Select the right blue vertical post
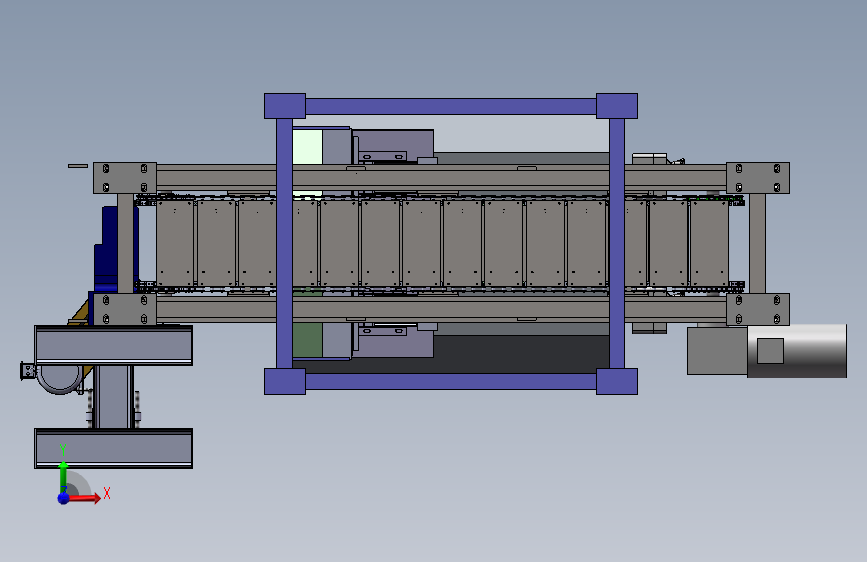The width and height of the screenshot is (867, 562). point(617,243)
